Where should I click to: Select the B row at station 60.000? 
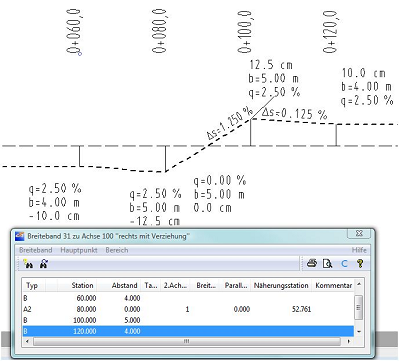tap(188, 298)
